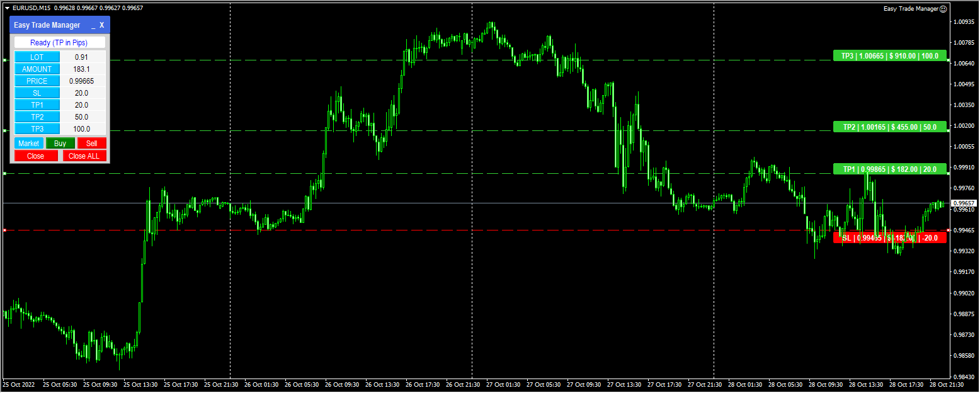
Task: Edit the LOT value field showing 0.91
Action: tap(83, 57)
